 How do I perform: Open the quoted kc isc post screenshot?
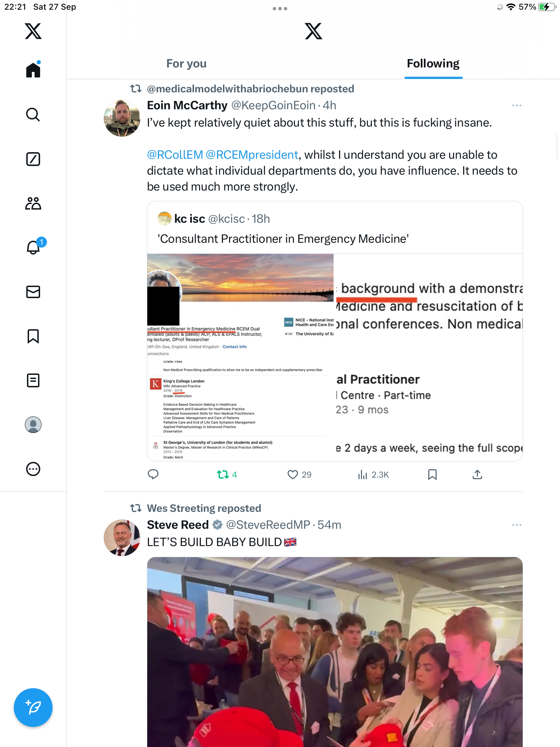click(335, 357)
